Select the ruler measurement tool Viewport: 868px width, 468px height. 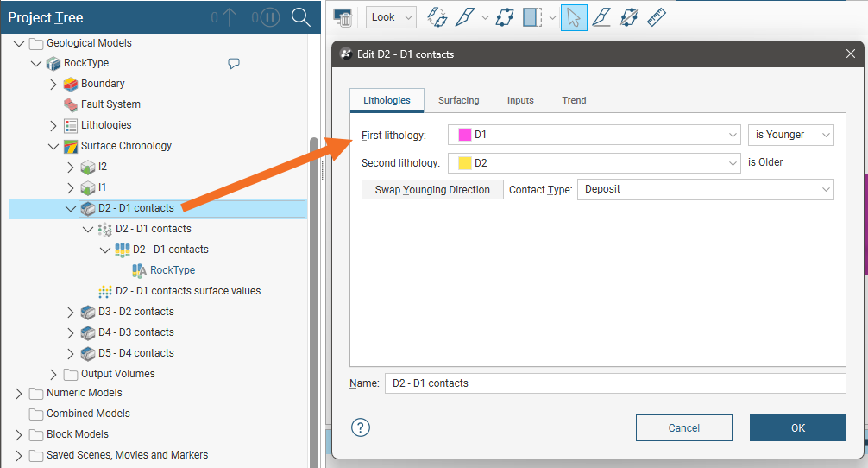coord(657,17)
